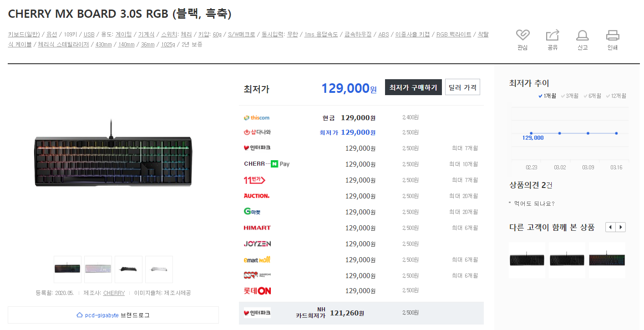Open the 샵다나와 seller logo

(x=258, y=132)
